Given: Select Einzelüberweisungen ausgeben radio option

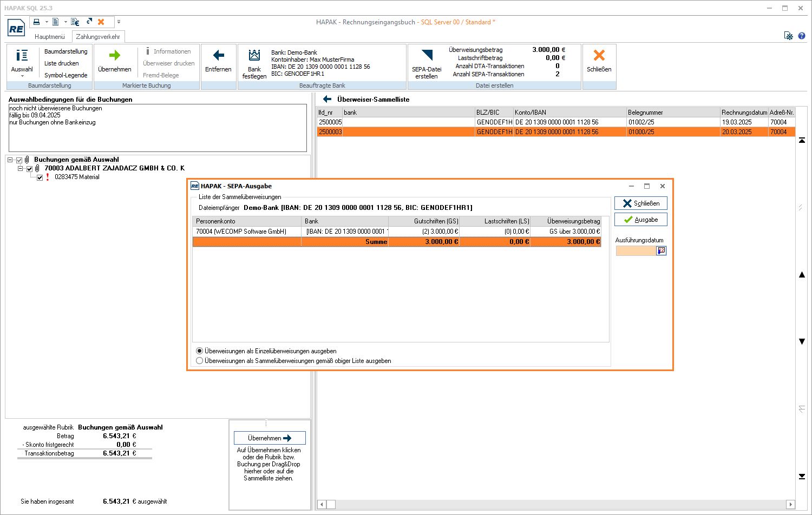Looking at the screenshot, I should tap(200, 351).
